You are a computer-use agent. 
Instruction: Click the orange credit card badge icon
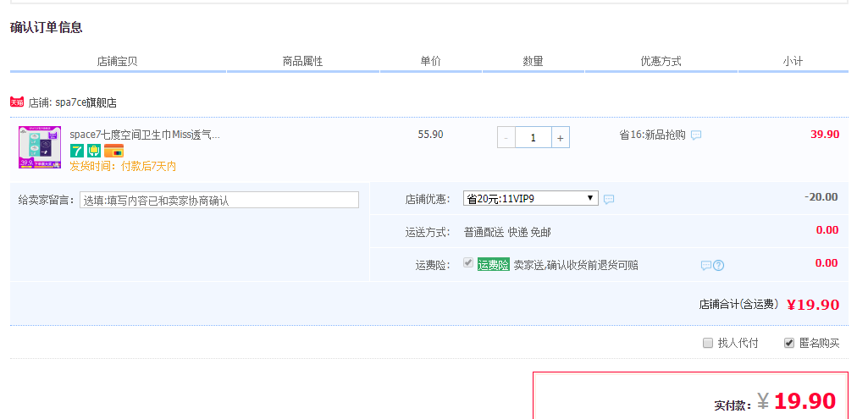point(114,151)
